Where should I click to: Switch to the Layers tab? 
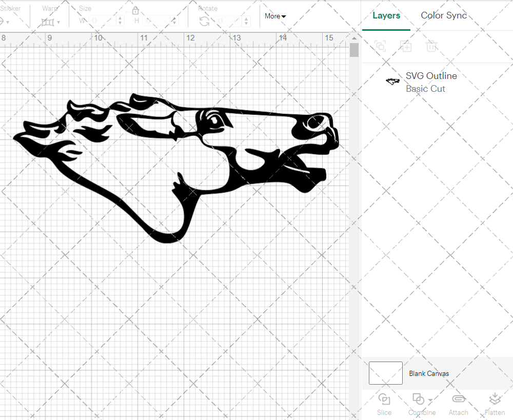point(386,15)
